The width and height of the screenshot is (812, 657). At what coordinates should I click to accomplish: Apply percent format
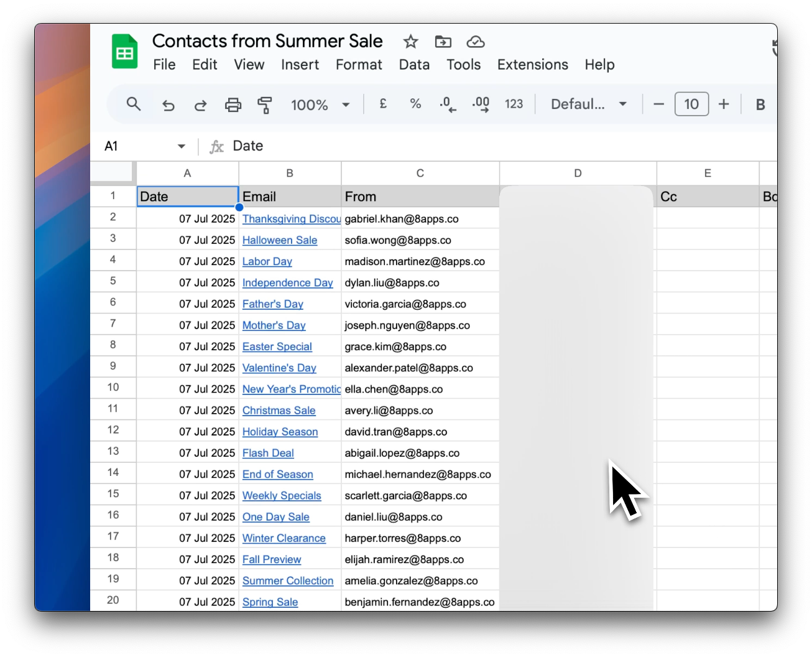pos(415,104)
